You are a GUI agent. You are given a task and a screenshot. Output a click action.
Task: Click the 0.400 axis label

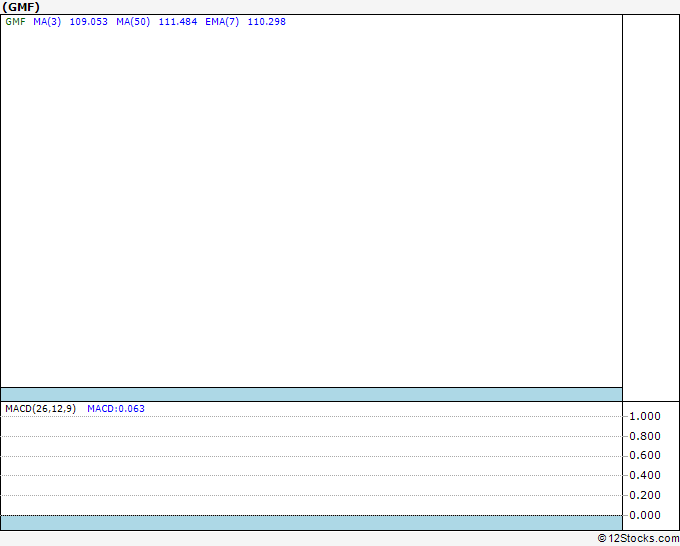[x=645, y=475]
